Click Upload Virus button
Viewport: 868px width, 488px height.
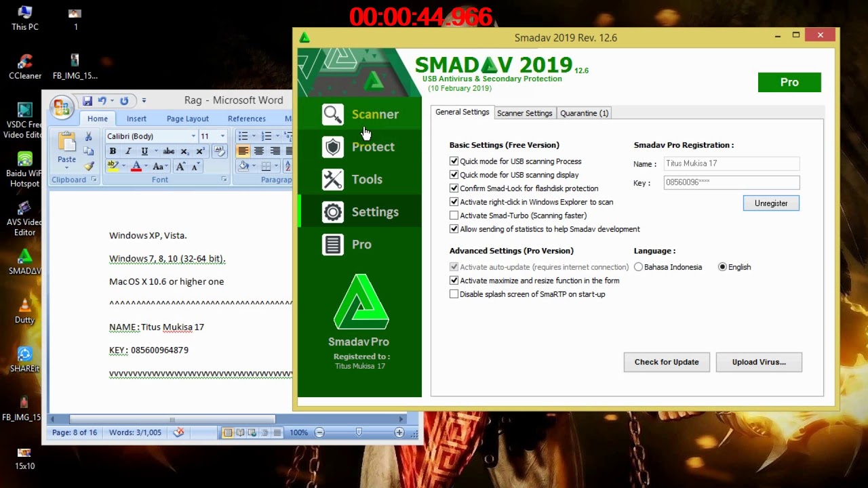click(x=759, y=362)
